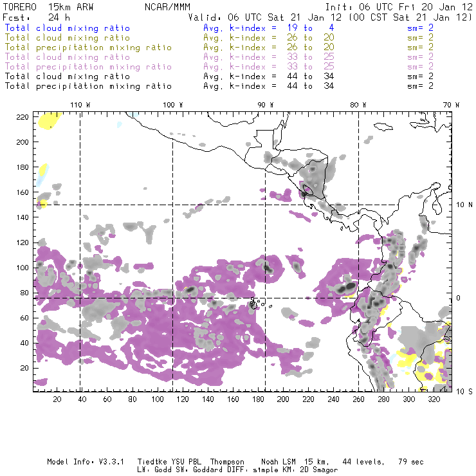The image size is (476, 476).
Task: Click the '10 S' latitude label
Action: click(464, 392)
